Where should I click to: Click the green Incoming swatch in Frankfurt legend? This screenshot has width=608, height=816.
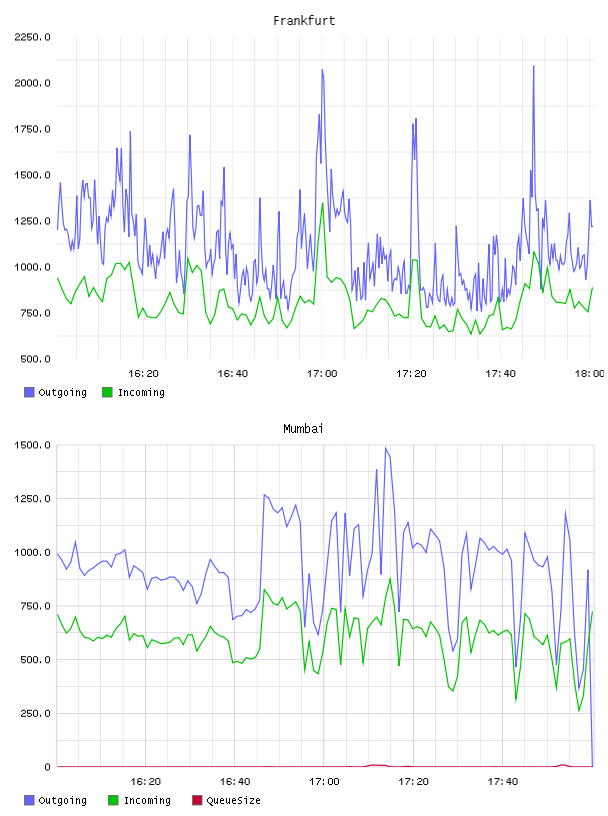[107, 392]
